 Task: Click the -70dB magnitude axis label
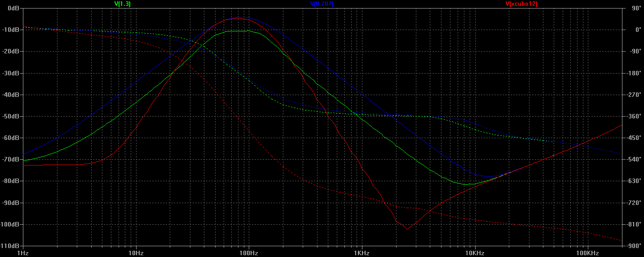click(x=12, y=159)
